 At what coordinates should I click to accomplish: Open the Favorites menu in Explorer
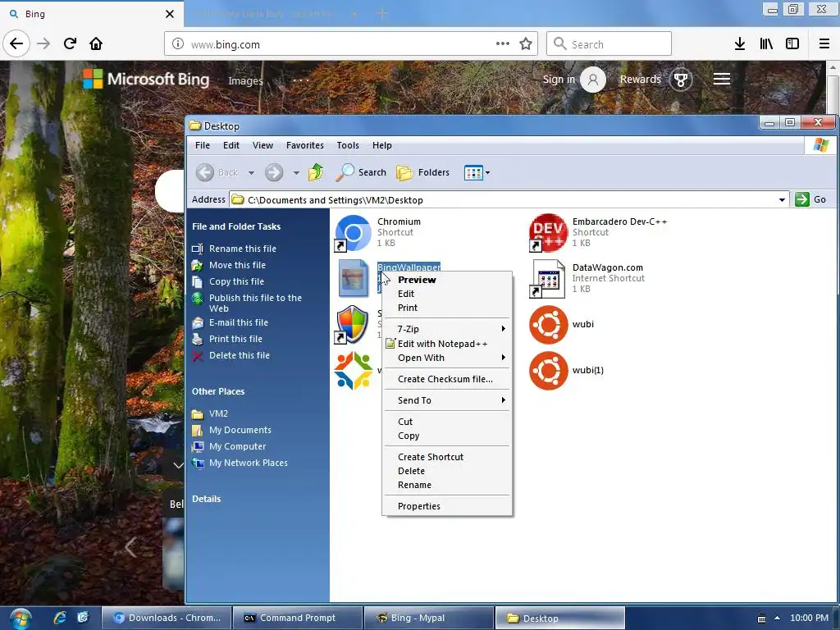[x=305, y=145]
